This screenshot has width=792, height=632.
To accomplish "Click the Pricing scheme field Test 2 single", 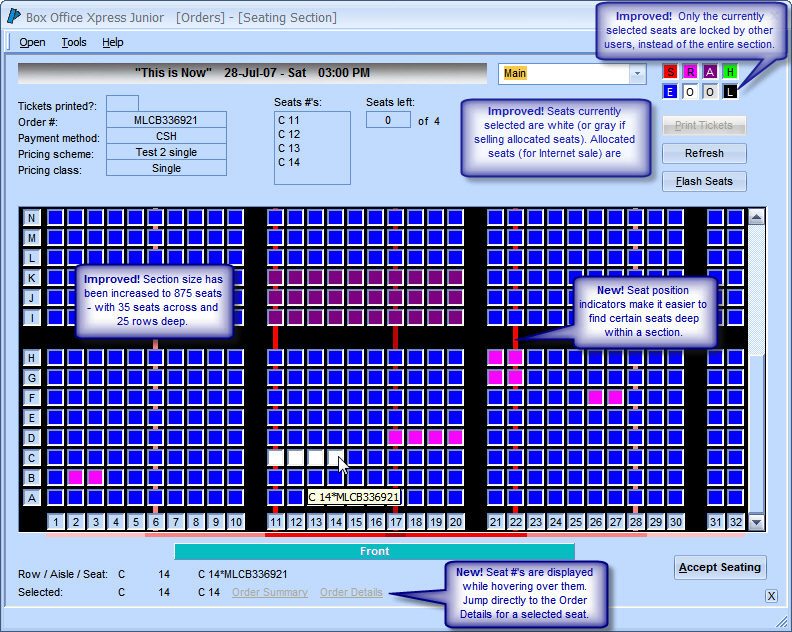I will [166, 152].
